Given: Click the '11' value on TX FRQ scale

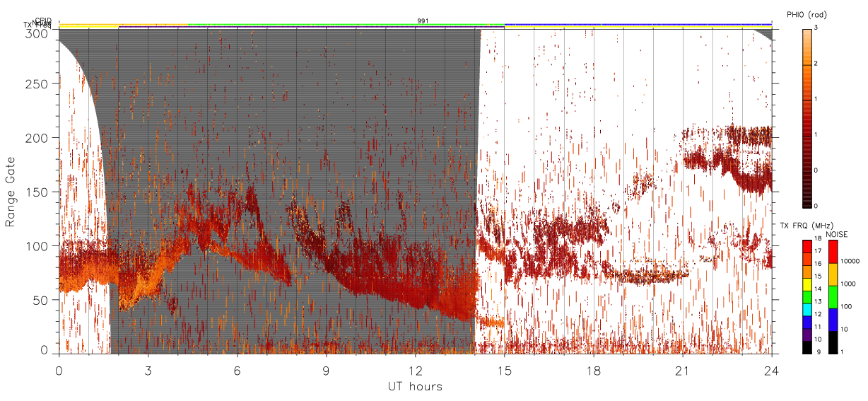Looking at the screenshot, I should click(x=819, y=327).
